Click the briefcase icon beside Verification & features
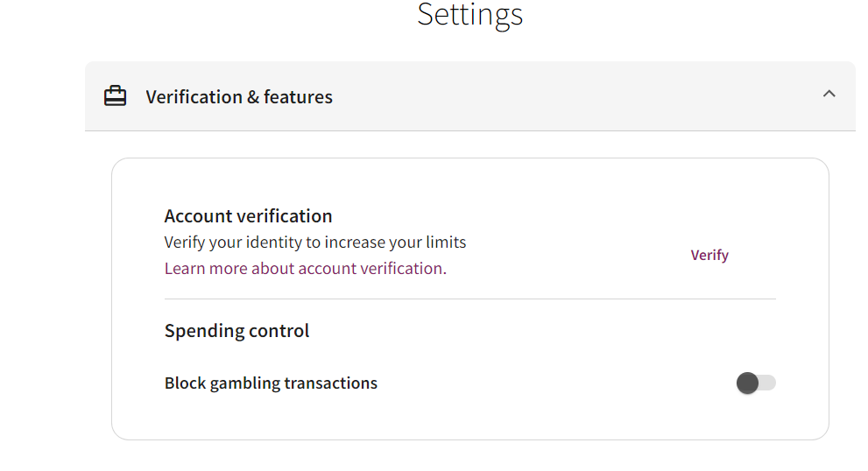Viewport: 868px width, 471px height. (115, 95)
